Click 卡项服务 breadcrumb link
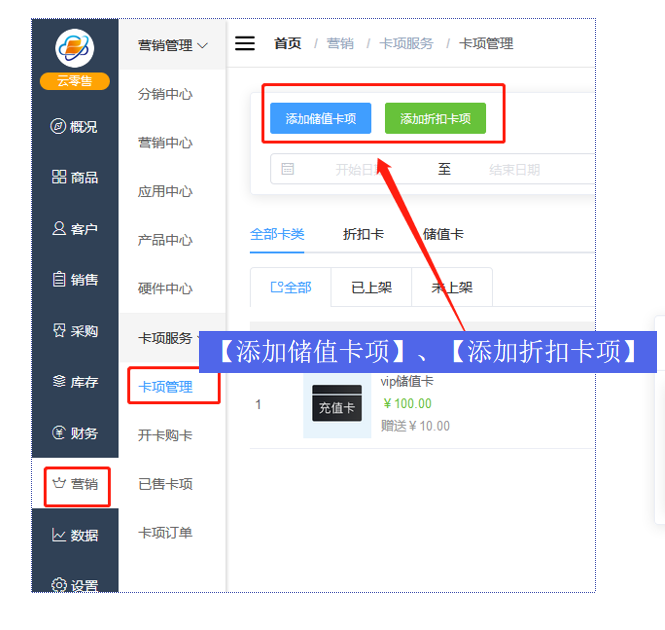This screenshot has height=630, width=665. click(406, 43)
